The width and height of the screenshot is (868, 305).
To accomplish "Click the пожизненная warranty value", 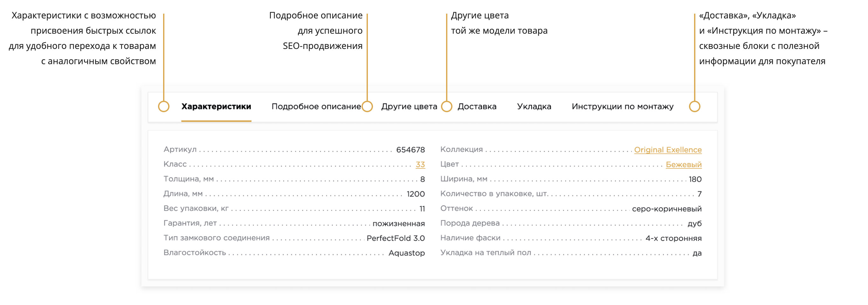I will point(398,223).
